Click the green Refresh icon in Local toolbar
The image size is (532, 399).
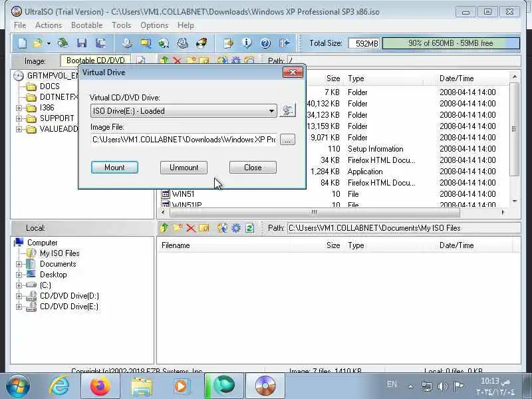point(249,228)
